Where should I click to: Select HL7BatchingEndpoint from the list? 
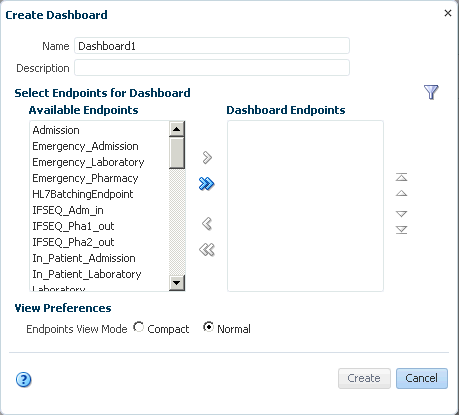(83, 194)
